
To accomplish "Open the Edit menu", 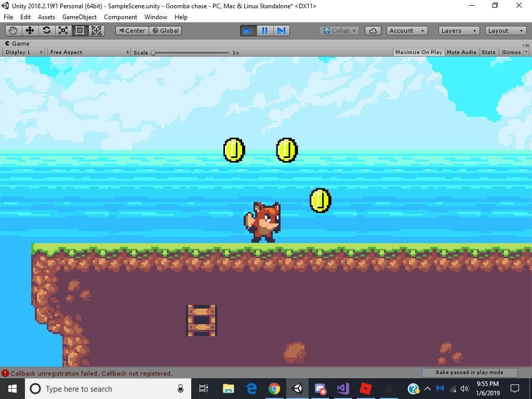I will point(25,17).
